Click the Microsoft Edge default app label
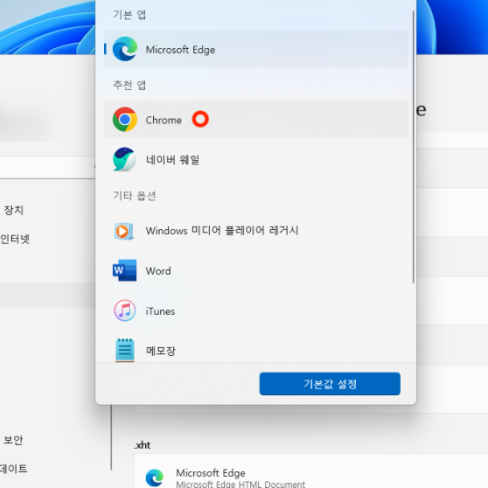The image size is (488, 488). tap(180, 50)
